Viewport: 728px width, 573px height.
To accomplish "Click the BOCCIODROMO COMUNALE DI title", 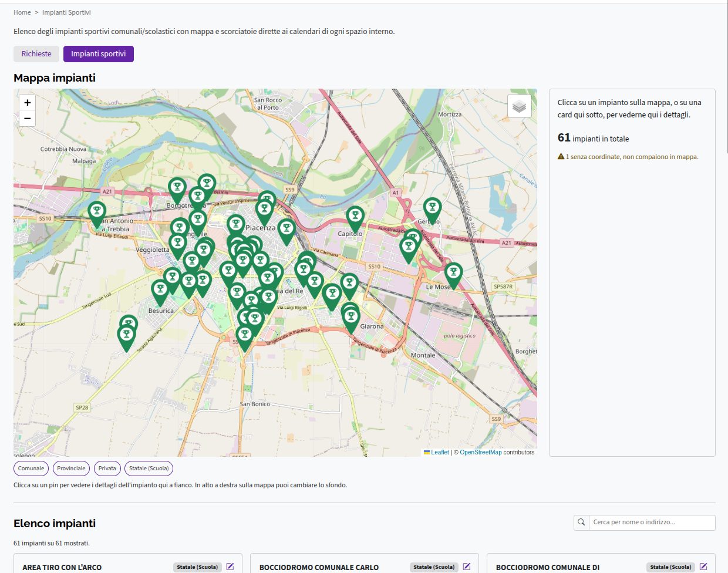I will pyautogui.click(x=548, y=568).
